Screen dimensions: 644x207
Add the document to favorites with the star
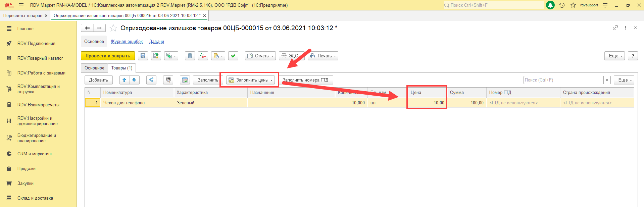(x=113, y=28)
